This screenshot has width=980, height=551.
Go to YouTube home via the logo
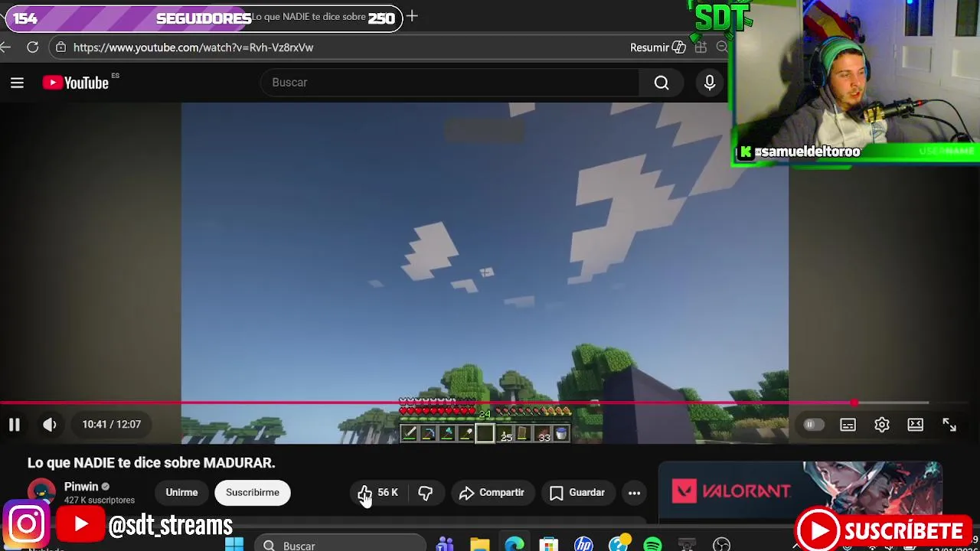[x=76, y=83]
